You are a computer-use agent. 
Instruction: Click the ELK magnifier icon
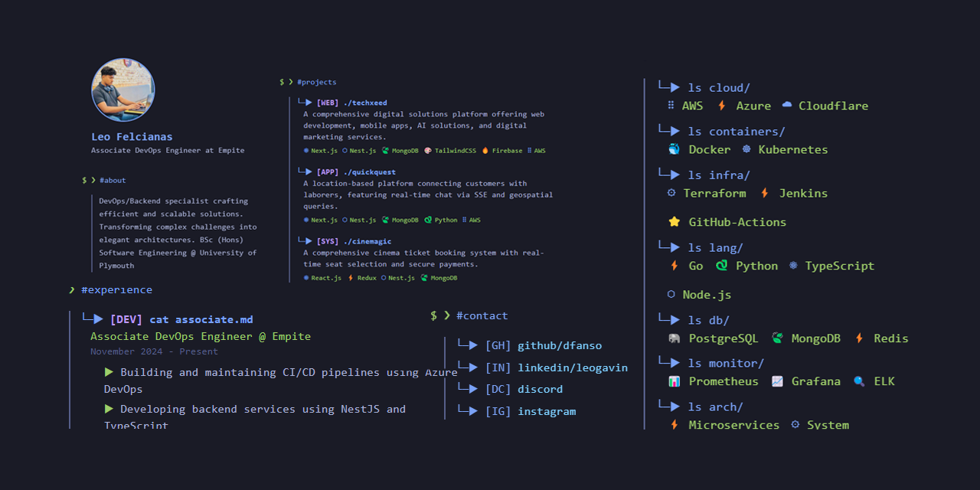click(859, 381)
